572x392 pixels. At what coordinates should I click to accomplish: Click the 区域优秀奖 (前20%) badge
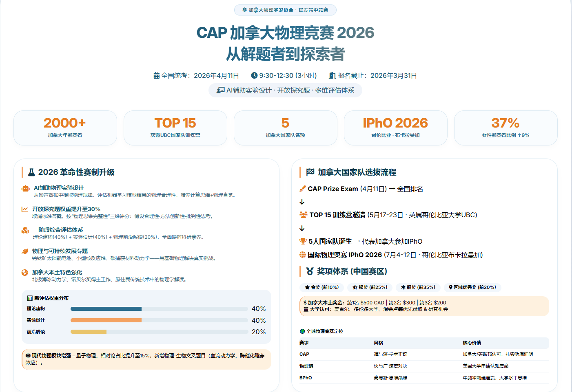472,287
